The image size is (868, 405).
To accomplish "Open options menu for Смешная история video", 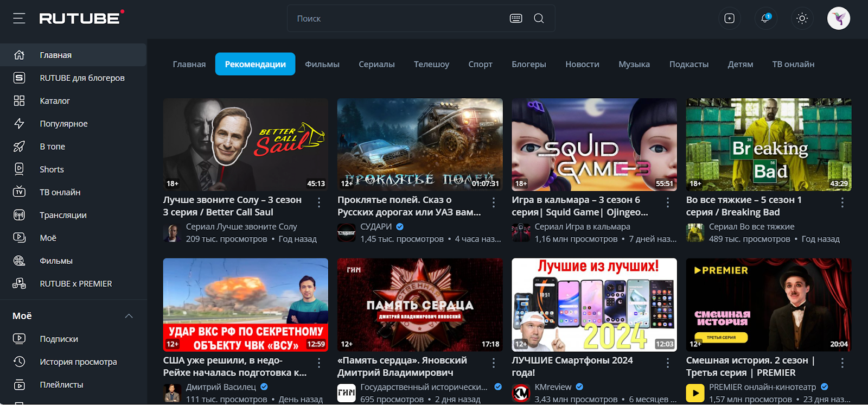I will tap(842, 363).
